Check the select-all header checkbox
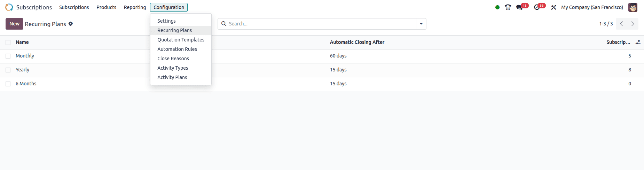 tap(8, 42)
